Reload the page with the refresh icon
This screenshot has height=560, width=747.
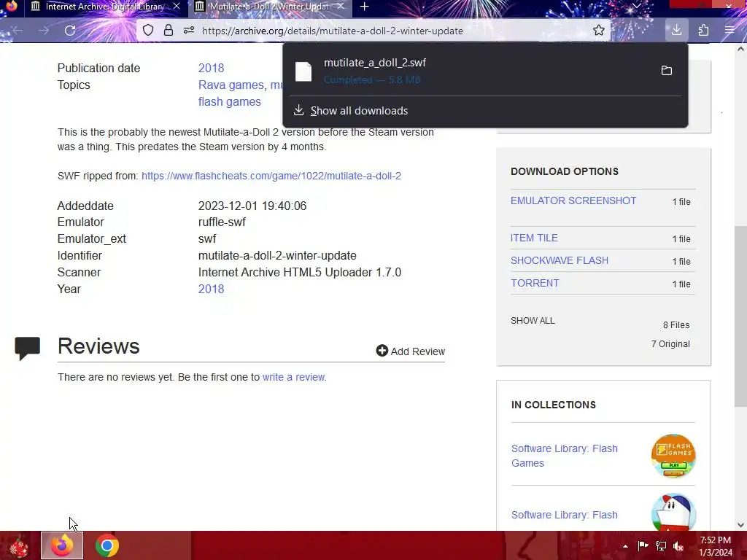(70, 31)
